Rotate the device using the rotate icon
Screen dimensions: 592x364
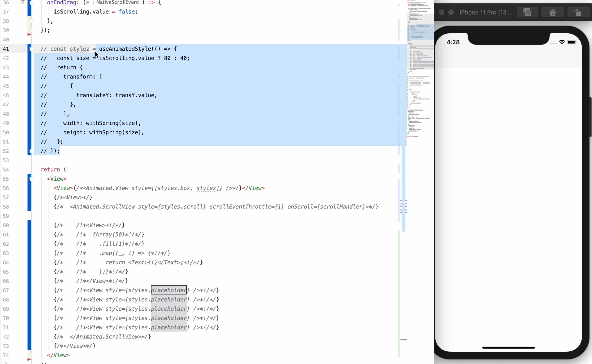pos(579,12)
